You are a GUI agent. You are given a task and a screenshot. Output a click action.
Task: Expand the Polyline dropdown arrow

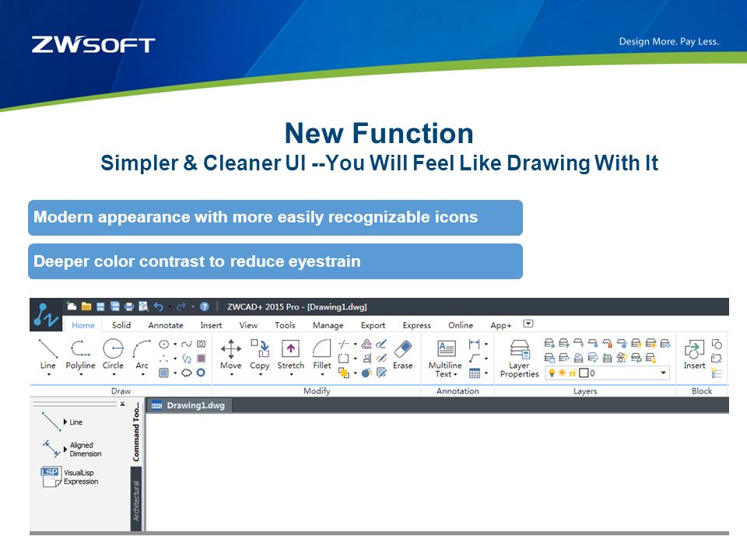80,375
